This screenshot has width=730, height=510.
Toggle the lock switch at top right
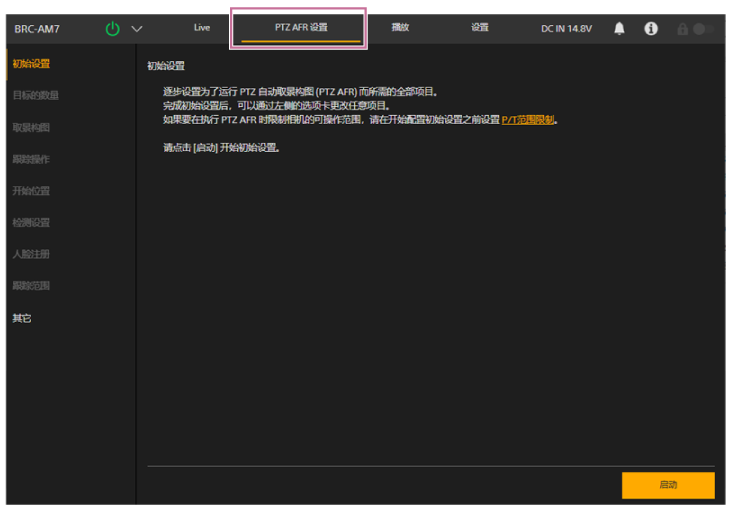pos(706,29)
